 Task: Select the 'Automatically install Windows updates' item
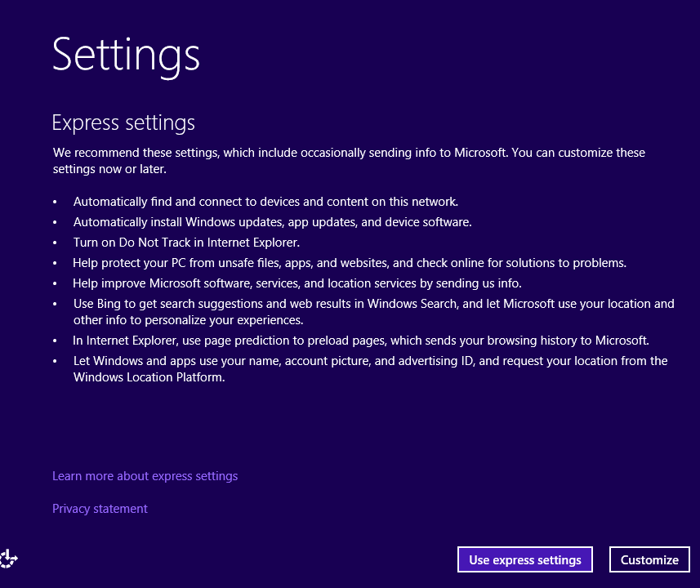click(x=272, y=221)
